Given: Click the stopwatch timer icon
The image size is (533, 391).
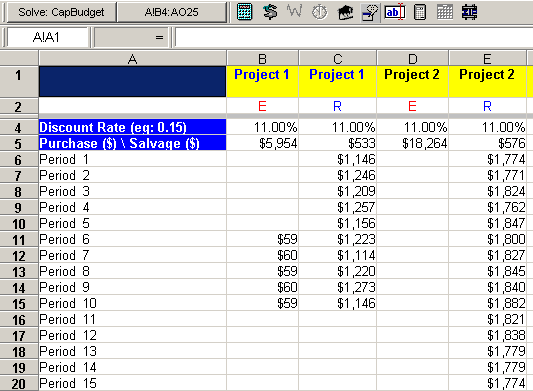Looking at the screenshot, I should [x=320, y=12].
